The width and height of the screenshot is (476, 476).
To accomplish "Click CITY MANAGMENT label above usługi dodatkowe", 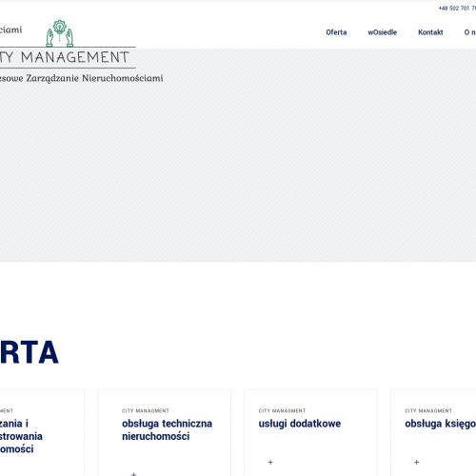I will pos(282,410).
